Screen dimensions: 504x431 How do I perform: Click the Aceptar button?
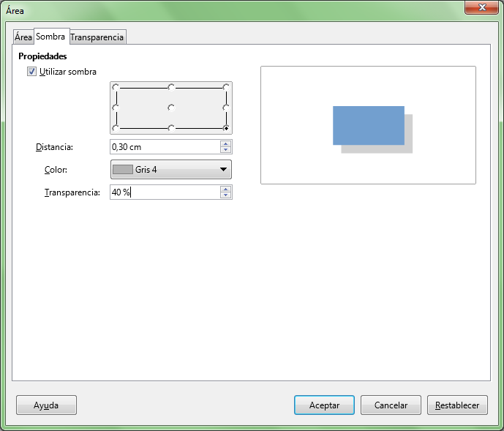324,405
